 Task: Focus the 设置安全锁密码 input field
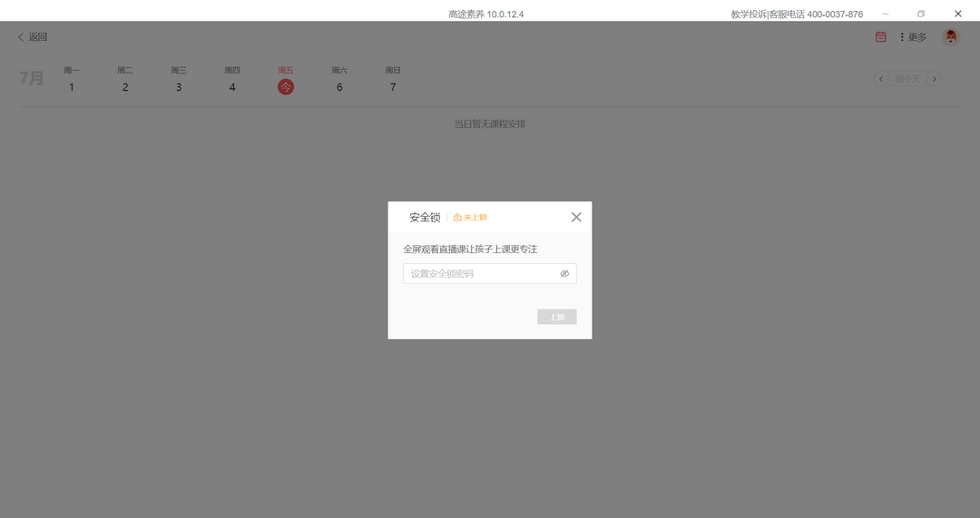[x=479, y=274]
